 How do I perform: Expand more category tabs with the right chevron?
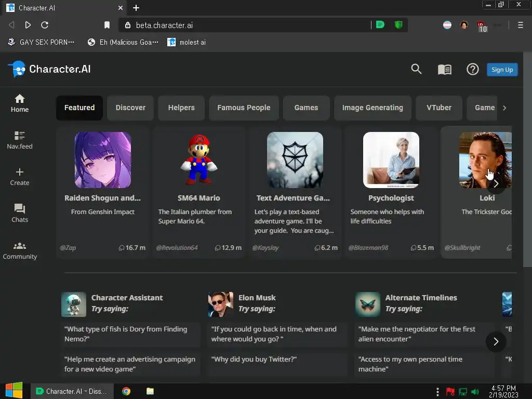tap(504, 108)
